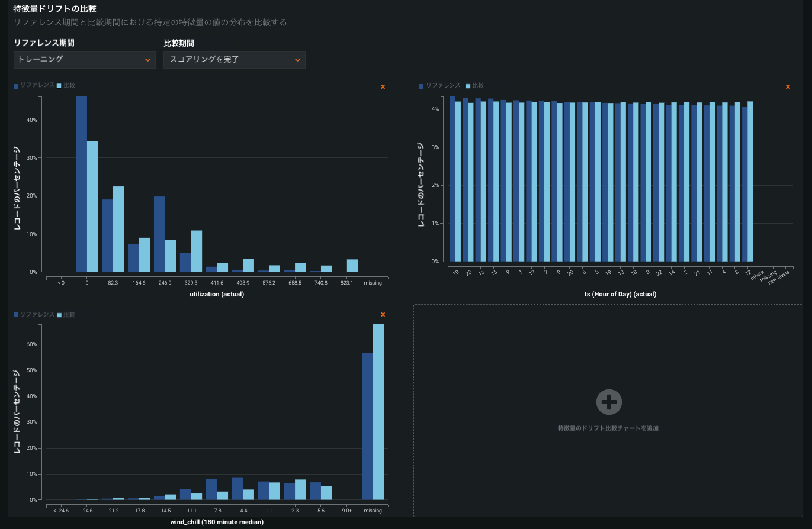Toggle リファレンス legend in Hour of Day chart
The width and height of the screenshot is (812, 529).
point(439,86)
